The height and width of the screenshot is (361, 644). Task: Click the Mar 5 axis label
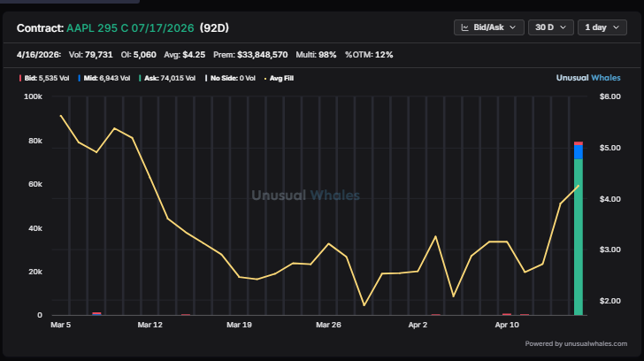(61, 325)
